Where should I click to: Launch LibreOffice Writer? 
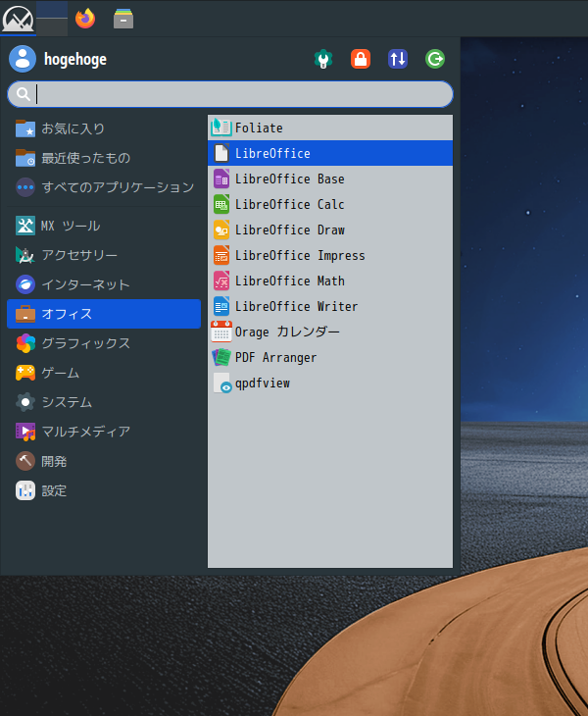click(296, 306)
